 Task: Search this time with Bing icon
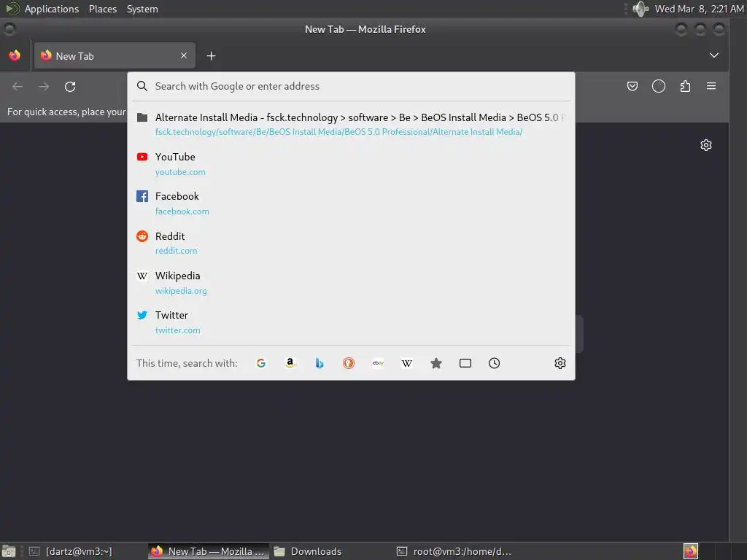click(x=320, y=363)
